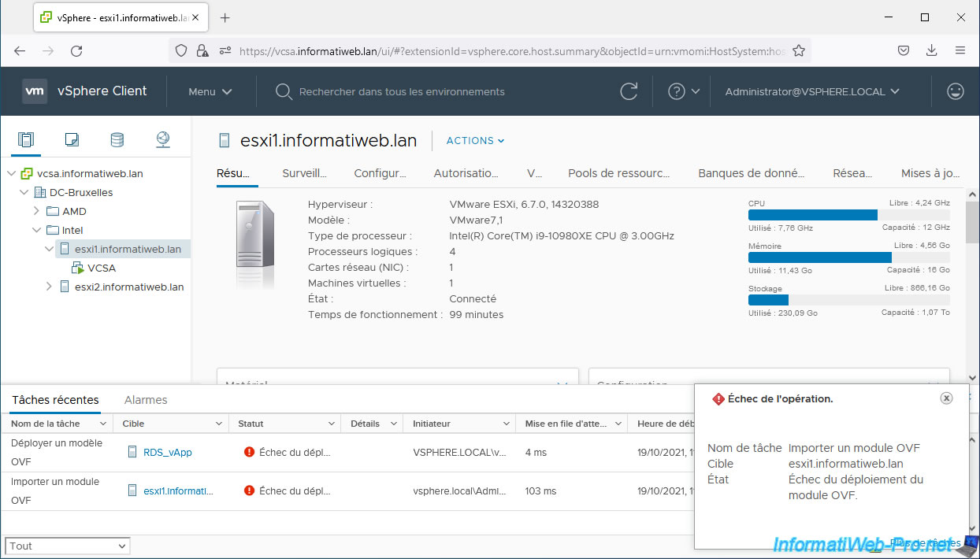Click the error icon on the Déployer un modèle OVF row
This screenshot has height=559, width=980.
click(249, 452)
